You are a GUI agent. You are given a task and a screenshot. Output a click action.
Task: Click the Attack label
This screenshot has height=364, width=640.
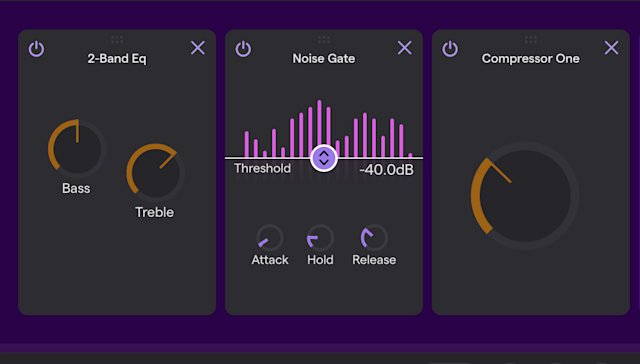(270, 260)
